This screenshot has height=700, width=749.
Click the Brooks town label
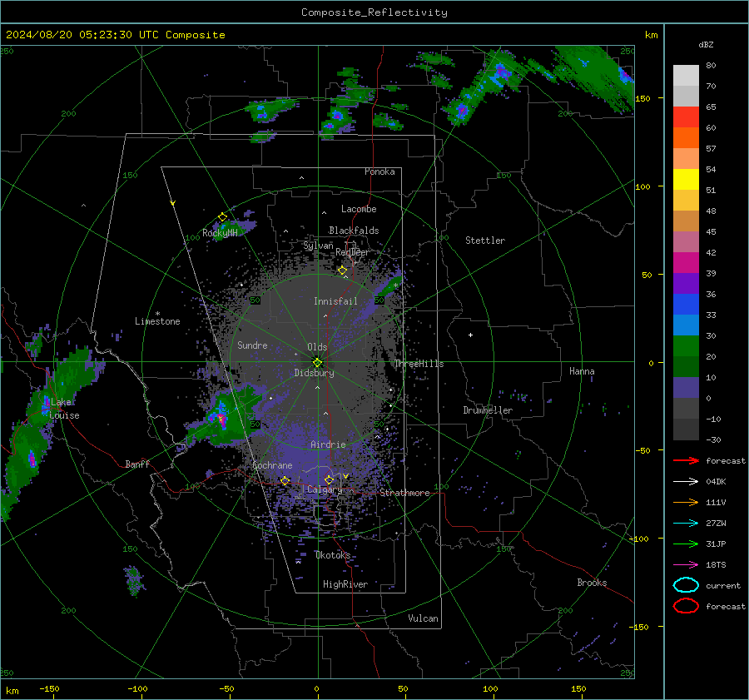coord(592,583)
